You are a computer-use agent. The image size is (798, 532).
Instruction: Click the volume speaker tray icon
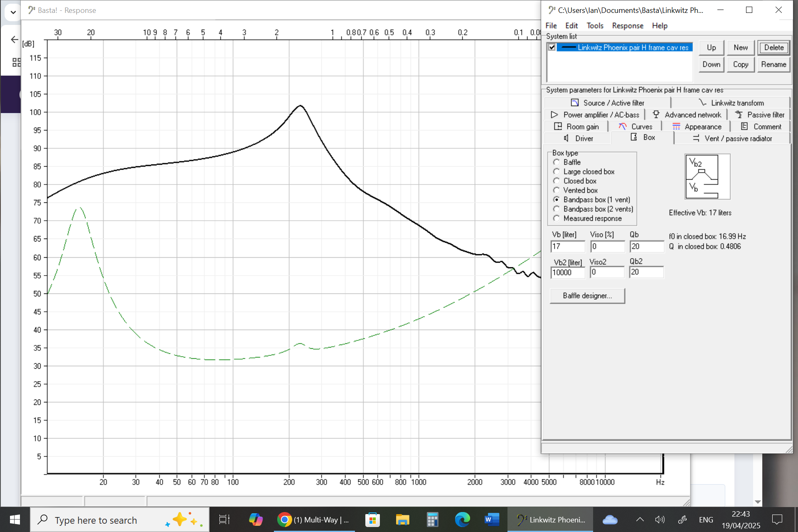click(x=660, y=520)
